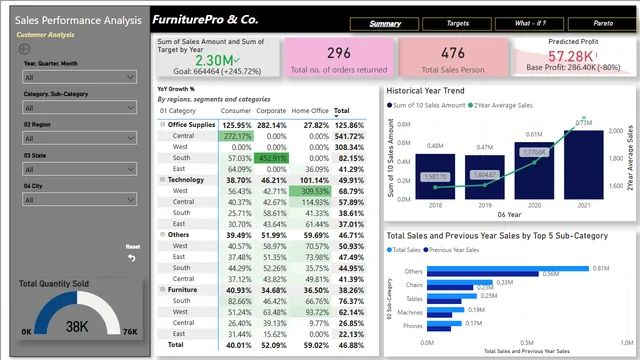Click the 476 Total Sales Person card
The width and height of the screenshot is (640, 360).
[453, 57]
